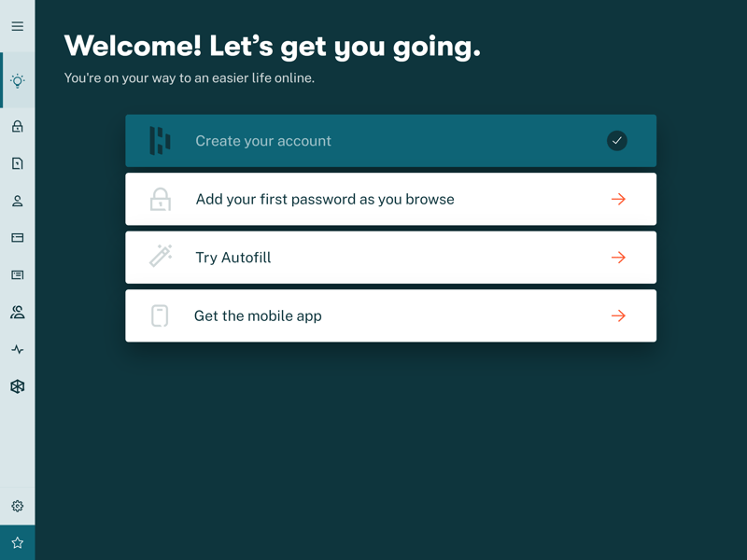Click the arrow beside Get the mobile app
747x560 pixels.
coord(618,315)
